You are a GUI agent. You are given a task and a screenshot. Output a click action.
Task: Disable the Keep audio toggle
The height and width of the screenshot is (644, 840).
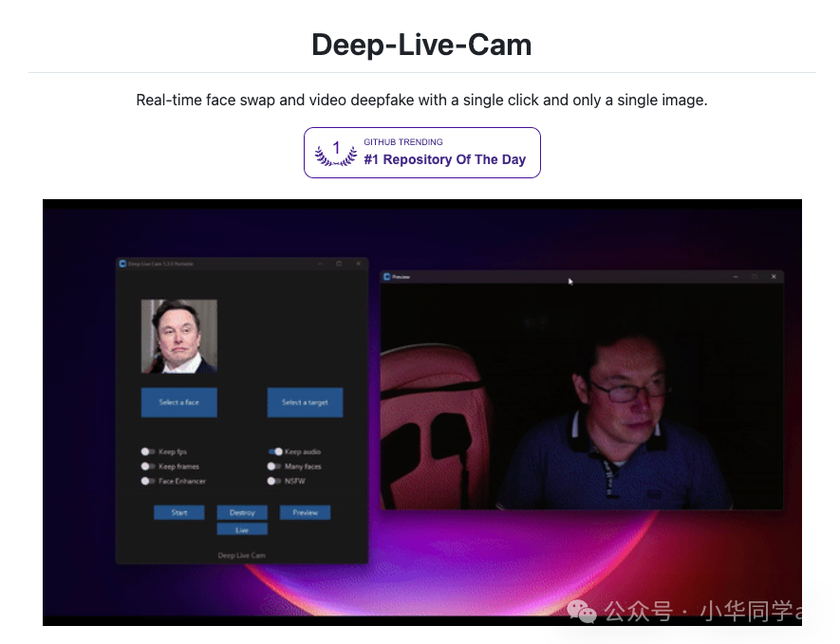[x=273, y=451]
